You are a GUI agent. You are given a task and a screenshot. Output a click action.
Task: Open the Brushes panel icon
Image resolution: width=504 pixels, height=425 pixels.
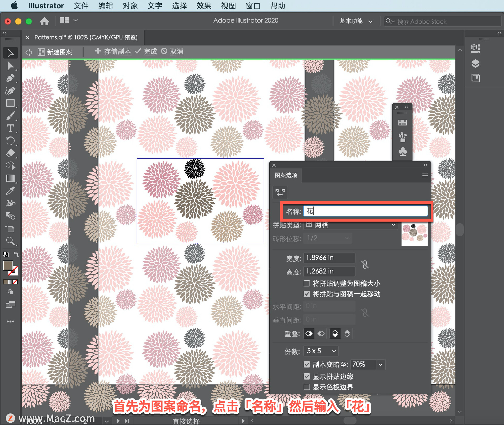pos(402,137)
